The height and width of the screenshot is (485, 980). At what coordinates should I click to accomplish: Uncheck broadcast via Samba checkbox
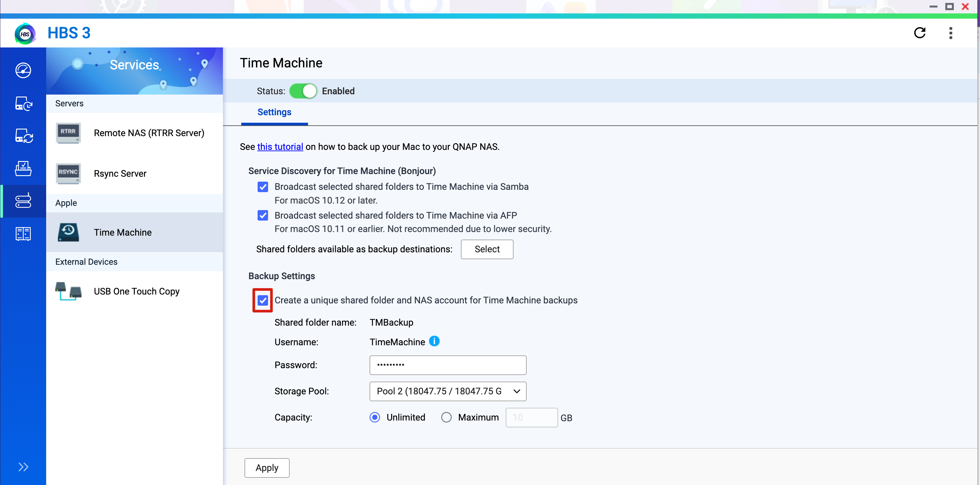[263, 187]
